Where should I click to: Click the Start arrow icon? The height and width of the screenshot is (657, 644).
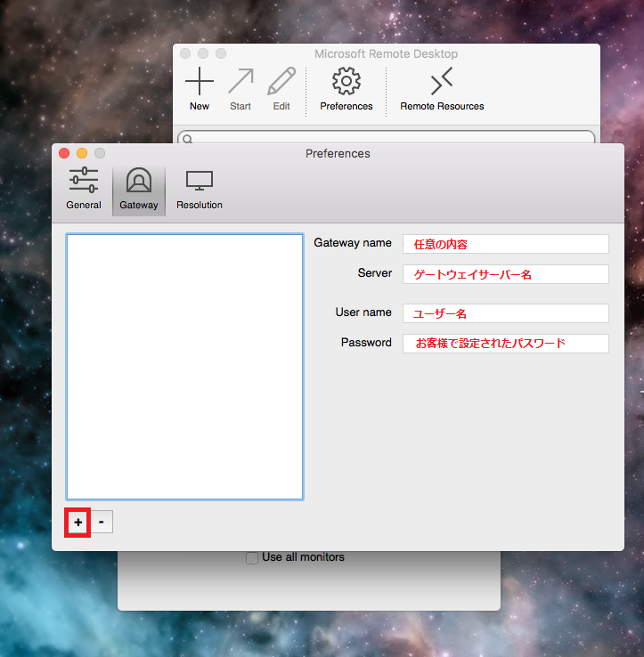pos(240,81)
